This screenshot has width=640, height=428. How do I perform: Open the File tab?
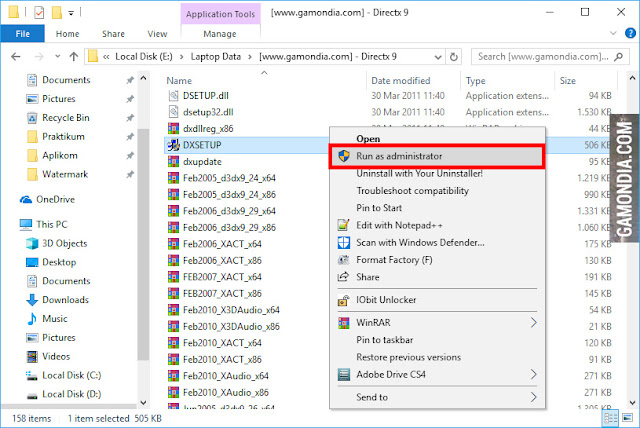[x=22, y=34]
